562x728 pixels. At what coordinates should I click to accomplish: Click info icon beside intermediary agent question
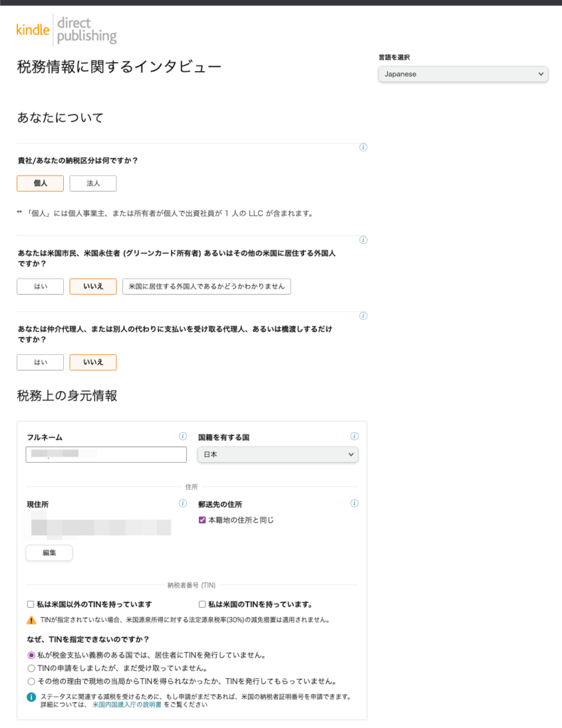363,316
